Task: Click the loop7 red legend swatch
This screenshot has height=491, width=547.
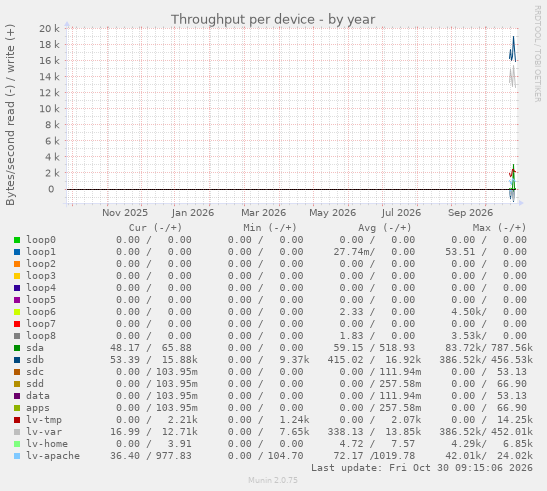Action: pos(17,324)
